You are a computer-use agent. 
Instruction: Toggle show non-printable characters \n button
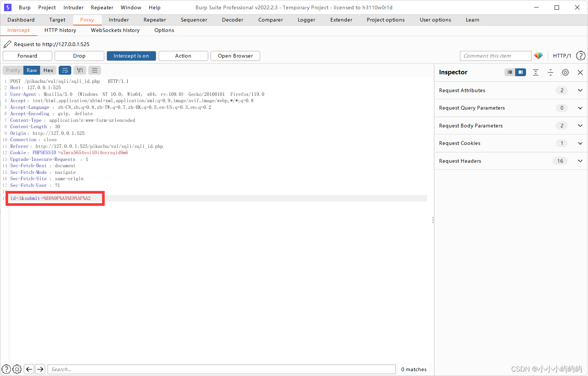click(80, 70)
